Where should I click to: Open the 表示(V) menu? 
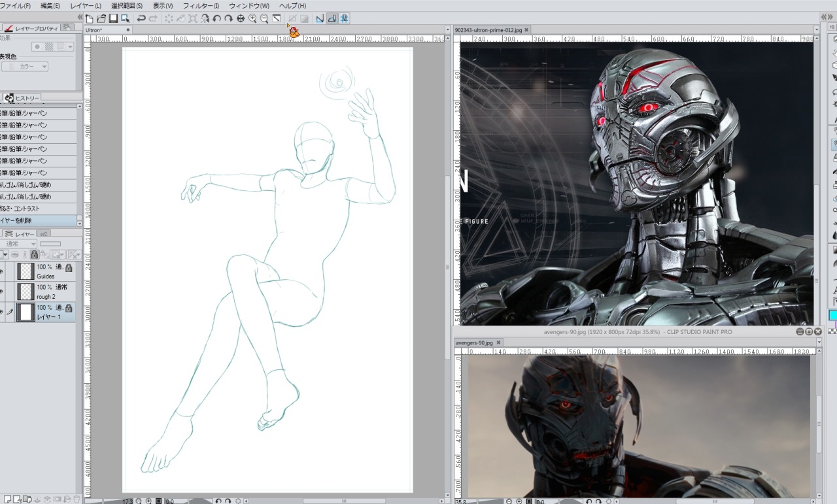pos(163,5)
